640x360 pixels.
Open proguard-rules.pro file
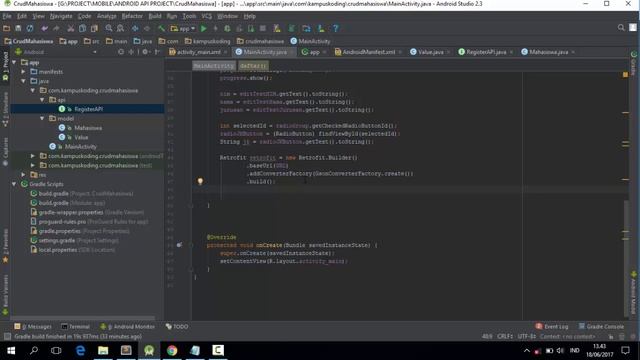[x=89, y=222]
